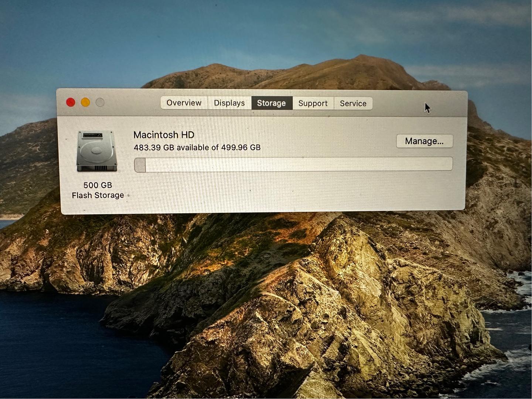532x399 pixels.
Task: Click the Macintosh HD drive icon
Action: tap(97, 151)
